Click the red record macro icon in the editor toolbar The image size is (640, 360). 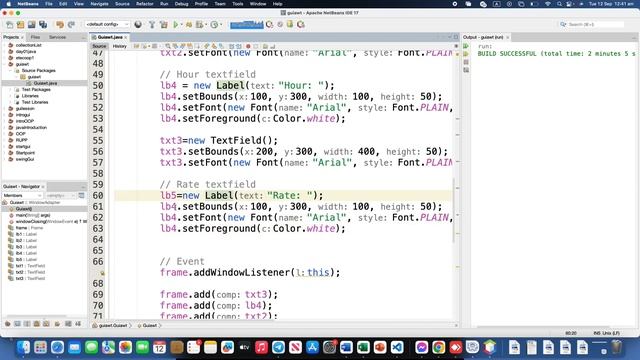pos(248,46)
